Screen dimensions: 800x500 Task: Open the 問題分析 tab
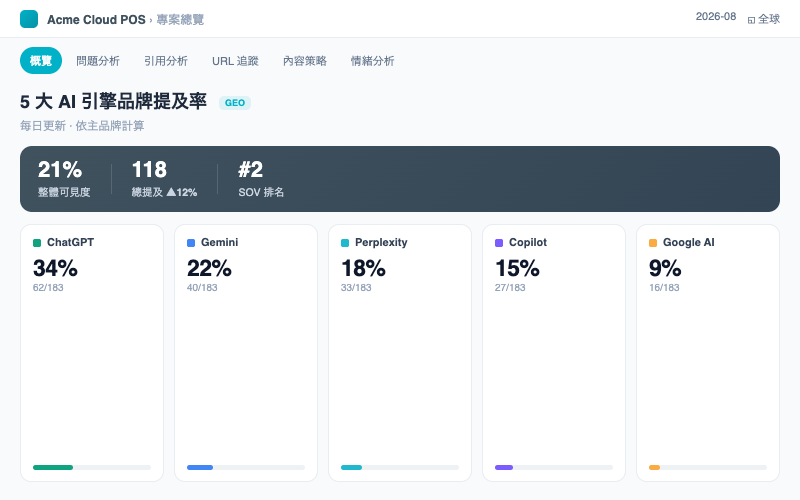pyautogui.click(x=98, y=61)
